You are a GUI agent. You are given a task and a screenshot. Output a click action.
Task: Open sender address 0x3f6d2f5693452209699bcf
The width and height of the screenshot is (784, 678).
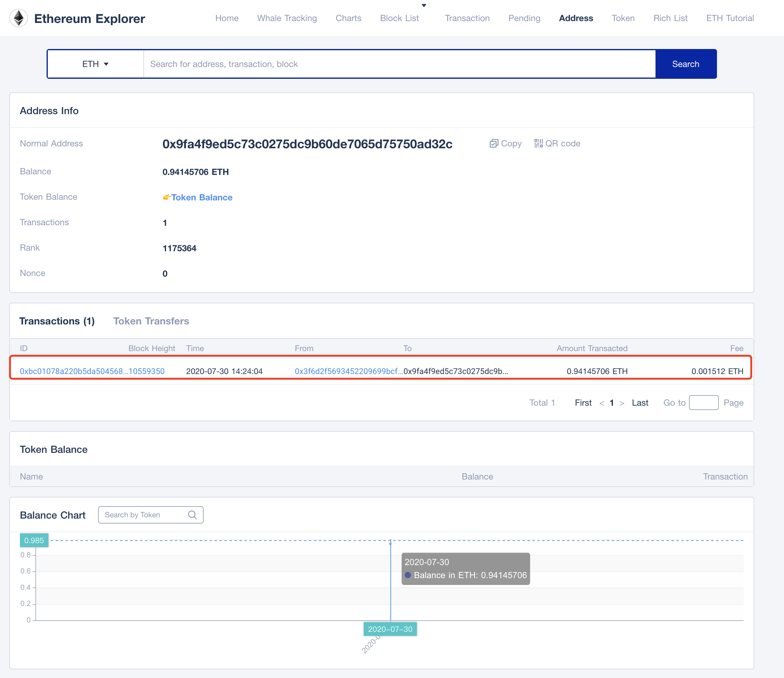click(349, 371)
